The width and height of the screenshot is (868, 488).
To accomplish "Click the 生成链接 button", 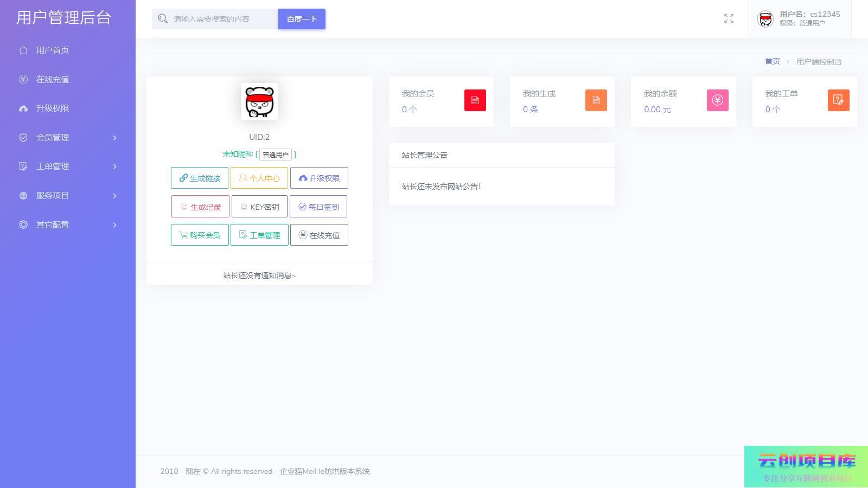I will [200, 178].
